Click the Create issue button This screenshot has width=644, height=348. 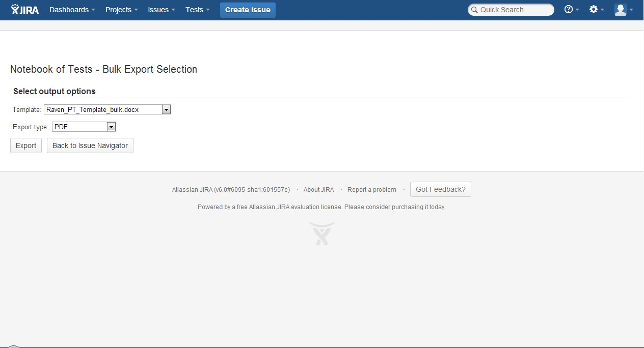[x=248, y=10]
